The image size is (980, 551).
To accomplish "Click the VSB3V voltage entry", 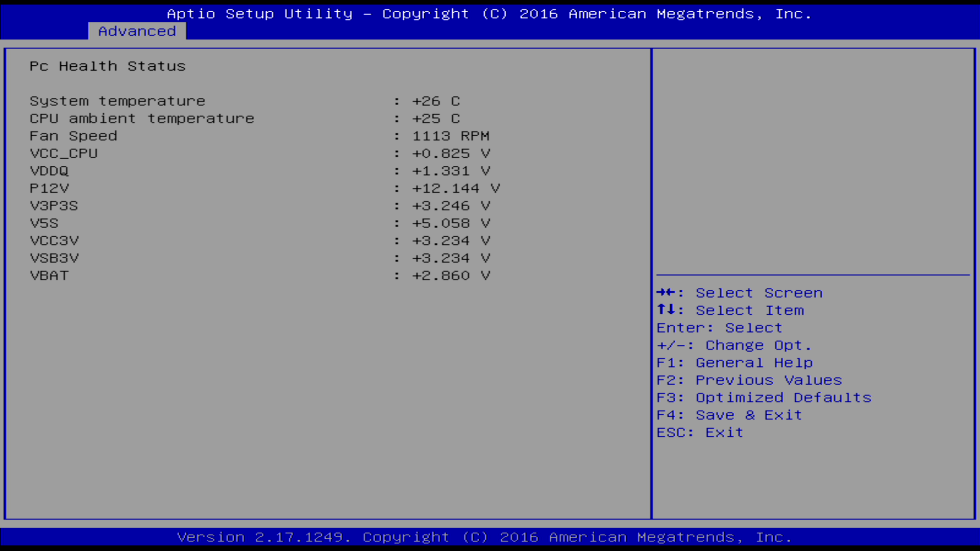I will tap(54, 258).
